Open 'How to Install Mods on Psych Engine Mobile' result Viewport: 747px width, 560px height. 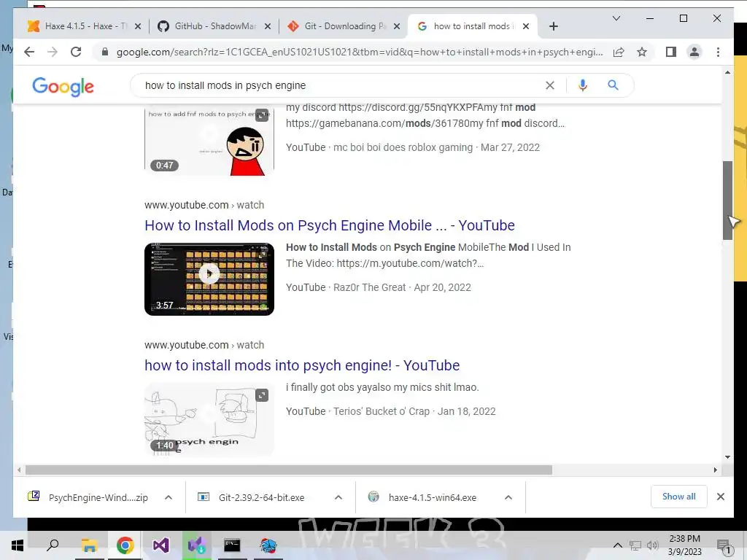point(330,225)
